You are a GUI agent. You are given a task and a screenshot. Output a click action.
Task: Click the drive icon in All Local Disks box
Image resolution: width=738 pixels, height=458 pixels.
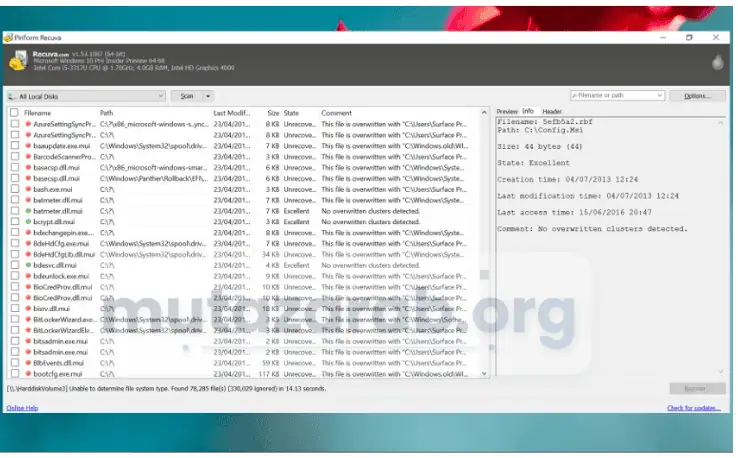click(12, 96)
